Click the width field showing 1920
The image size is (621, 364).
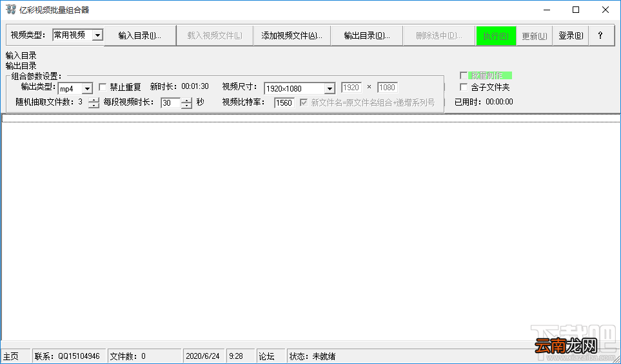point(351,88)
